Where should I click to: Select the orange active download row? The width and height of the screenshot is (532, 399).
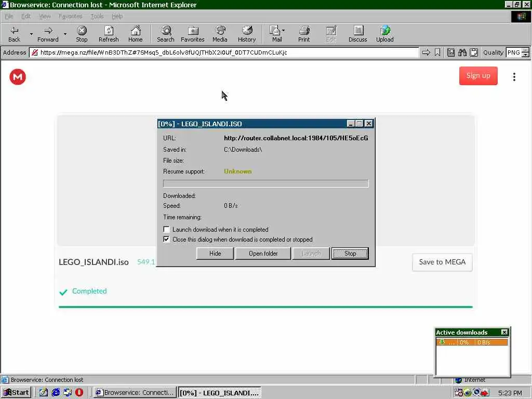(472, 342)
